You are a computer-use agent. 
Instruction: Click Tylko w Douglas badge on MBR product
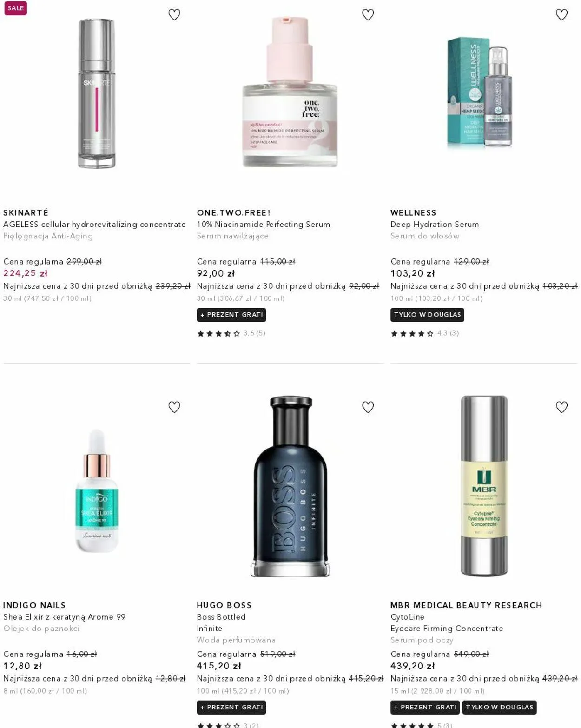[x=499, y=707]
